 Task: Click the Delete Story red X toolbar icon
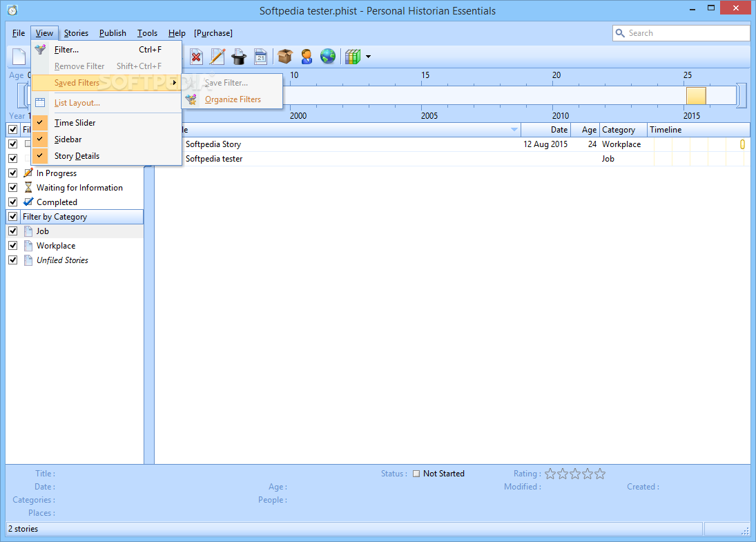[196, 57]
